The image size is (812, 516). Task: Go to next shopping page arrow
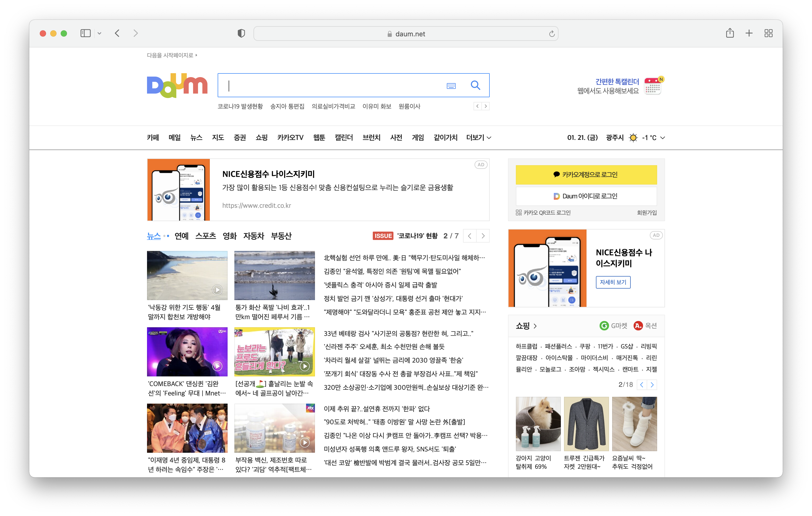click(x=652, y=385)
